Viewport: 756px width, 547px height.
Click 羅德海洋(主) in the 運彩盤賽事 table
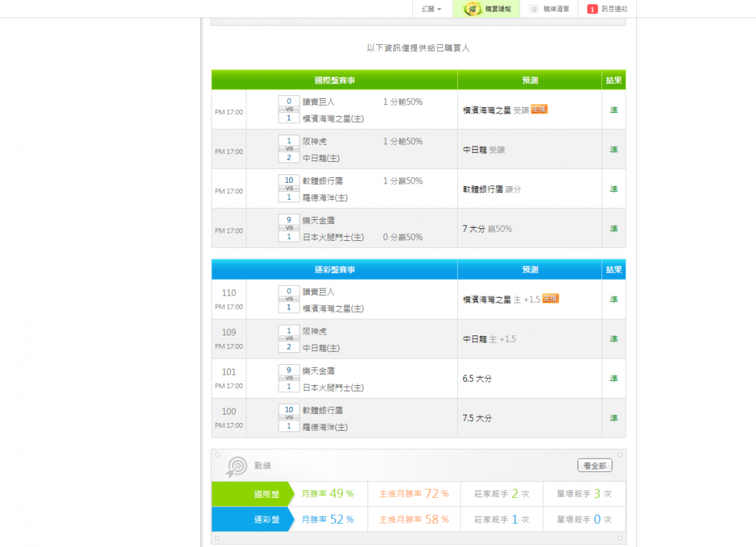coord(325,427)
